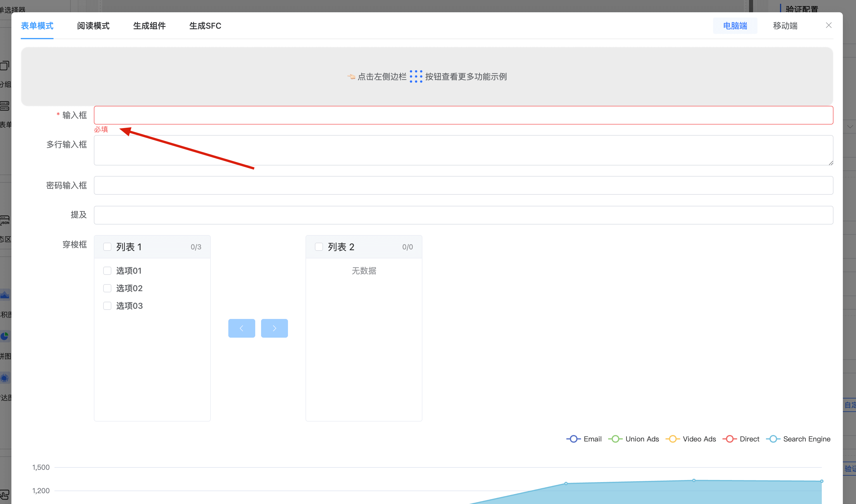Select all items in 列表 1
Screen dimensions: 856x504
tap(107, 247)
